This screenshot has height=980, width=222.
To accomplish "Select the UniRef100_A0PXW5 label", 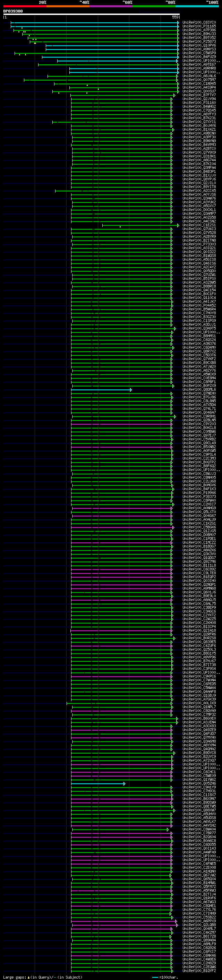I will [x=199, y=451].
